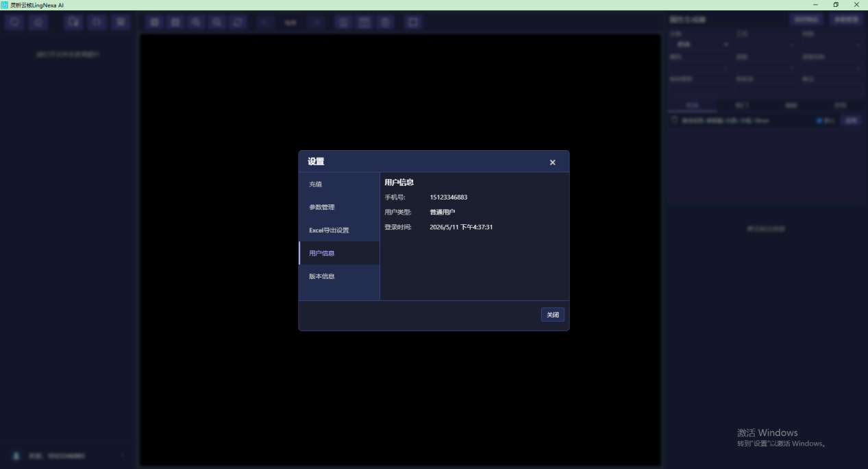
Task: Click the phone number 15123346883
Action: [449, 197]
